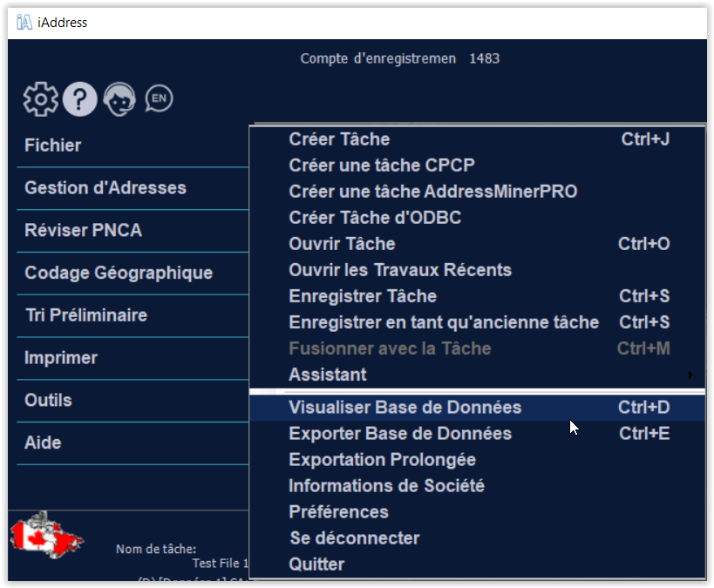Click the Canada flag map icon
This screenshot has height=588, width=714.
46,534
